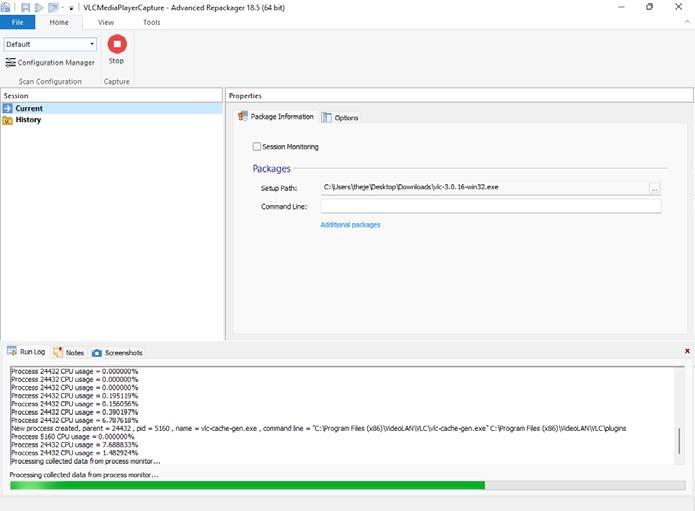Click the Setup Path input field
Image resolution: width=695 pixels, height=511 pixels.
pyautogui.click(x=485, y=187)
